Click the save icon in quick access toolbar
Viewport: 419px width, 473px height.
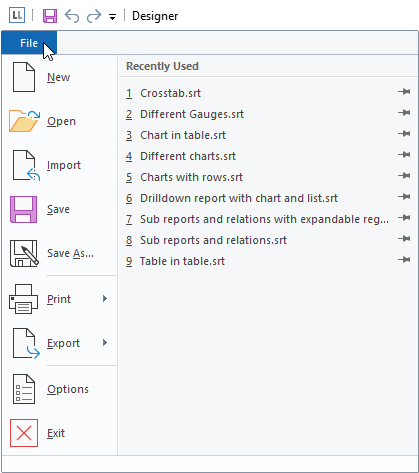point(50,16)
